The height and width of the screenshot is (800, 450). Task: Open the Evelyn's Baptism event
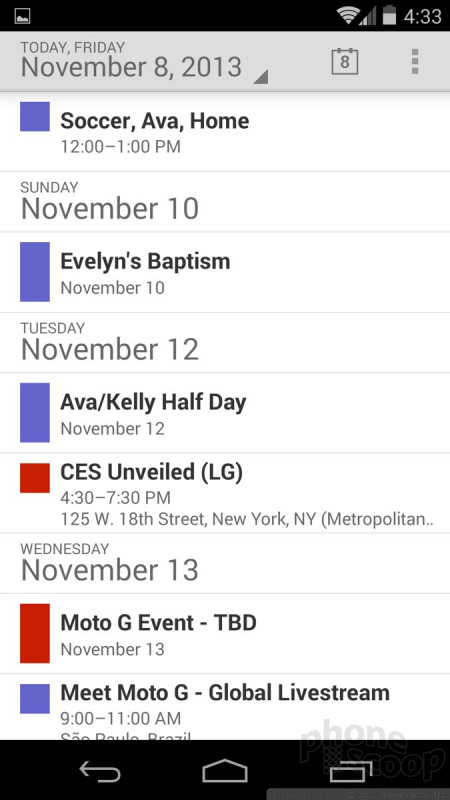click(x=225, y=272)
